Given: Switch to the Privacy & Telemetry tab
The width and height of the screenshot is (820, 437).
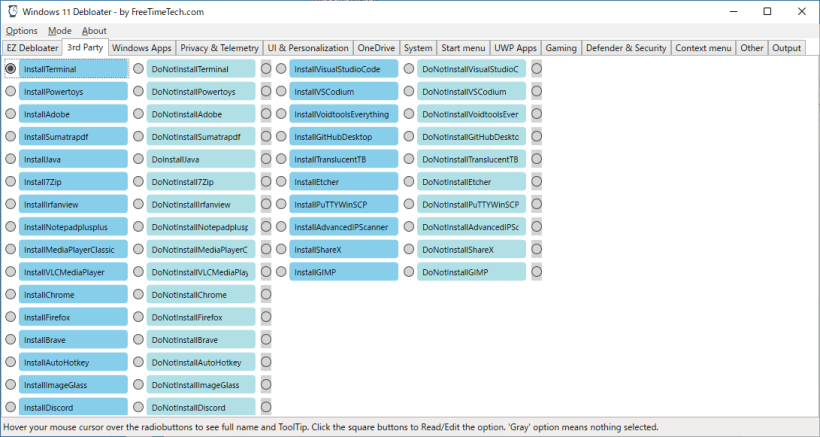Looking at the screenshot, I should click(219, 48).
